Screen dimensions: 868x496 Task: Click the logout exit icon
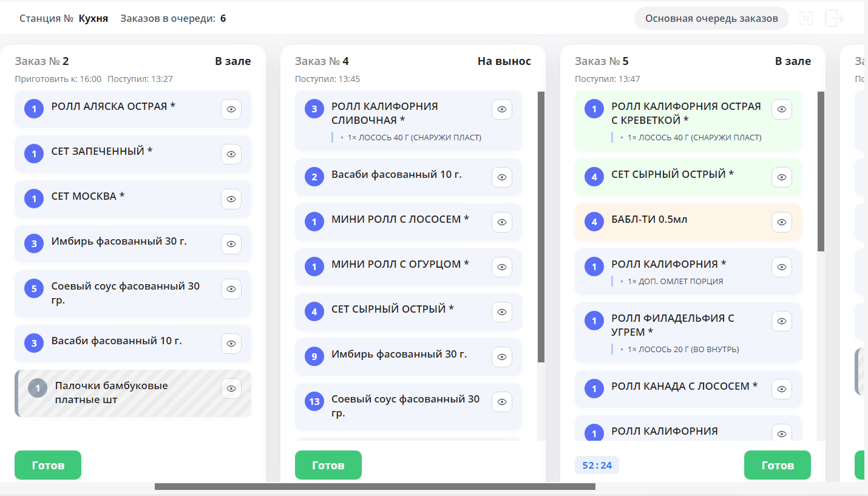835,18
